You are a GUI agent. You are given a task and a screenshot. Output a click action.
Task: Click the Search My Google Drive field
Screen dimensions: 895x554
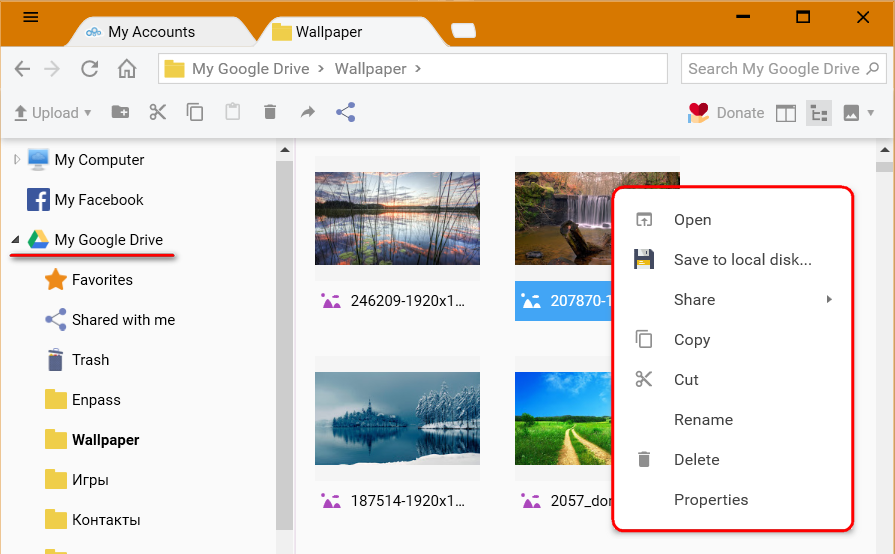[x=783, y=68]
